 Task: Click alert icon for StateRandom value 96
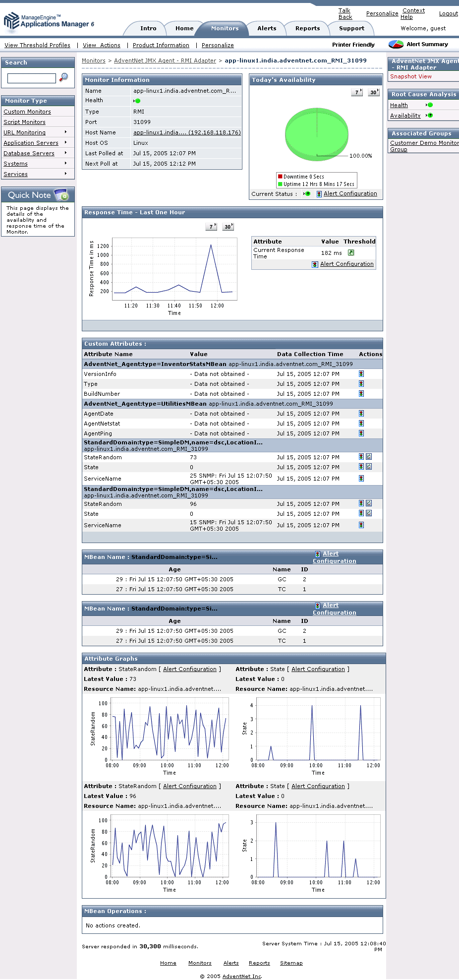(x=361, y=503)
